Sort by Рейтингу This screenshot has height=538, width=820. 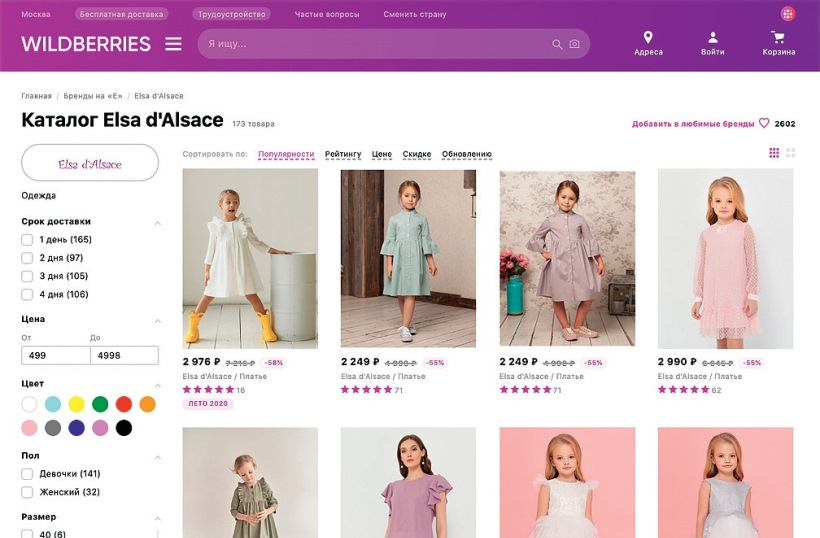click(x=343, y=154)
